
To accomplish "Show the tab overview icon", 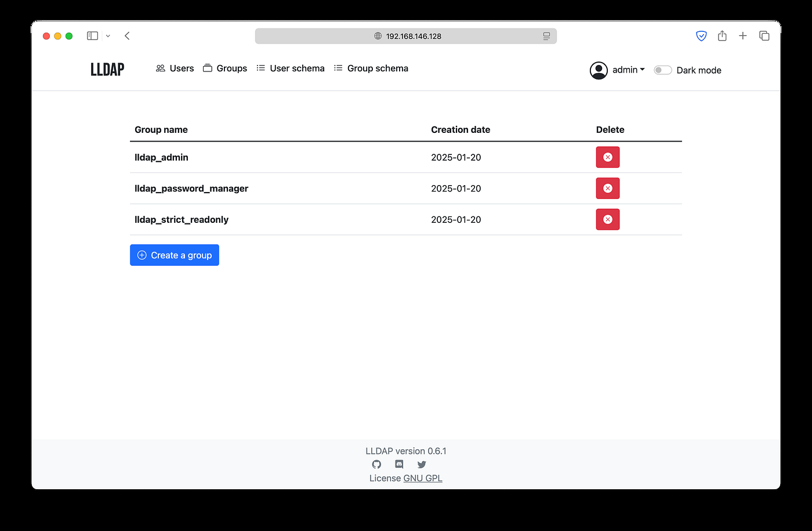I will pos(764,36).
